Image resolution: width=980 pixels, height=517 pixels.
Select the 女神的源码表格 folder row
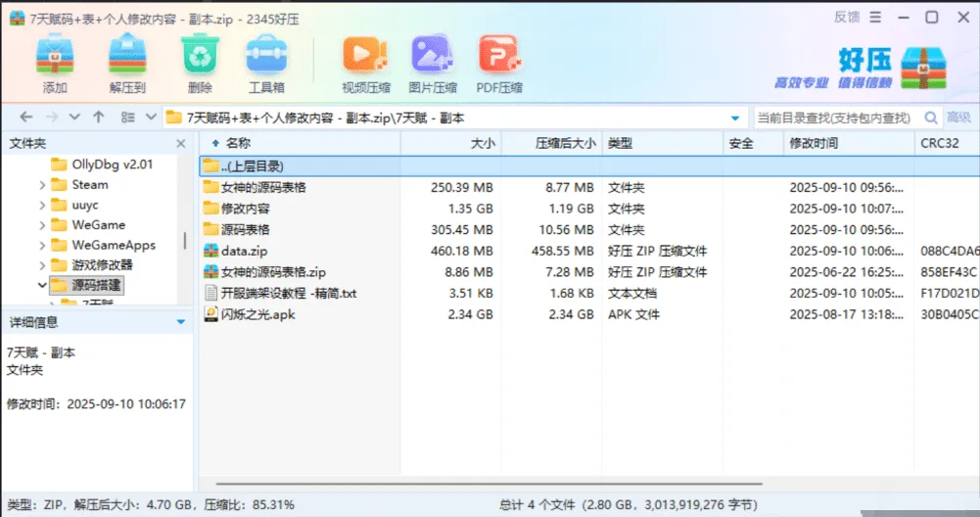(589, 188)
